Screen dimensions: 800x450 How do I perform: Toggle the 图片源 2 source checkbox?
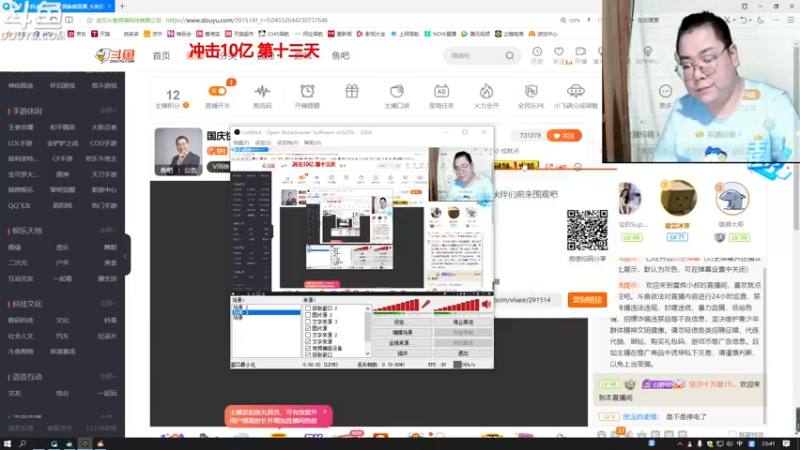click(x=308, y=315)
